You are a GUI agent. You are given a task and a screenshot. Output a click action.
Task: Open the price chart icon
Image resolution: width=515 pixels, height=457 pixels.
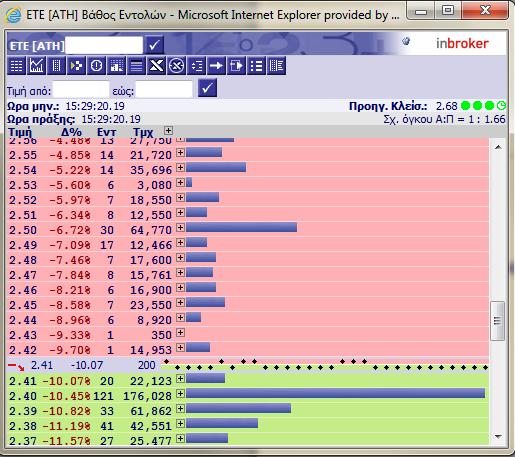(x=36, y=65)
